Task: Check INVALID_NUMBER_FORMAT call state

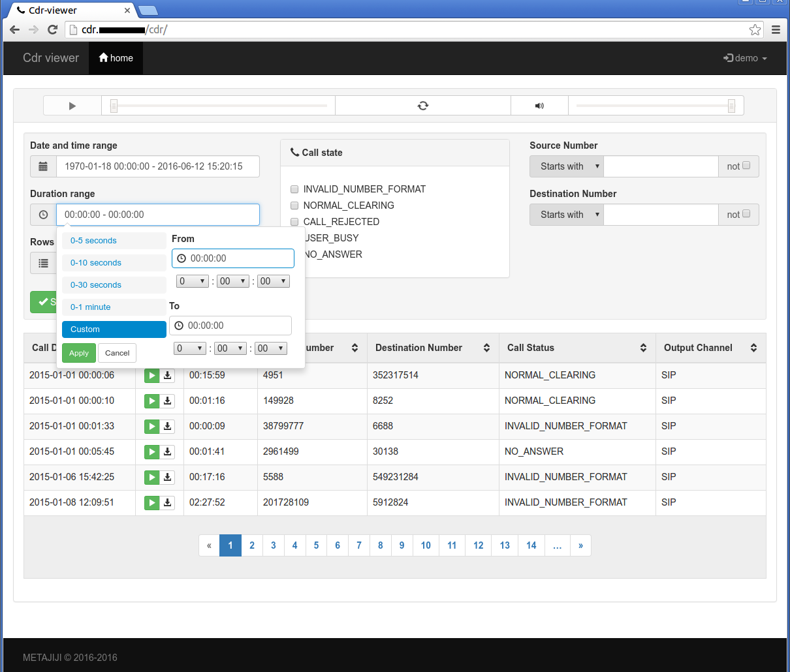Action: coord(294,189)
